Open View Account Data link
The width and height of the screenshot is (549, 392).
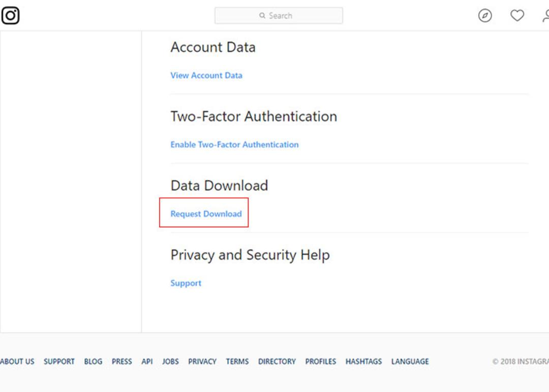coord(206,75)
